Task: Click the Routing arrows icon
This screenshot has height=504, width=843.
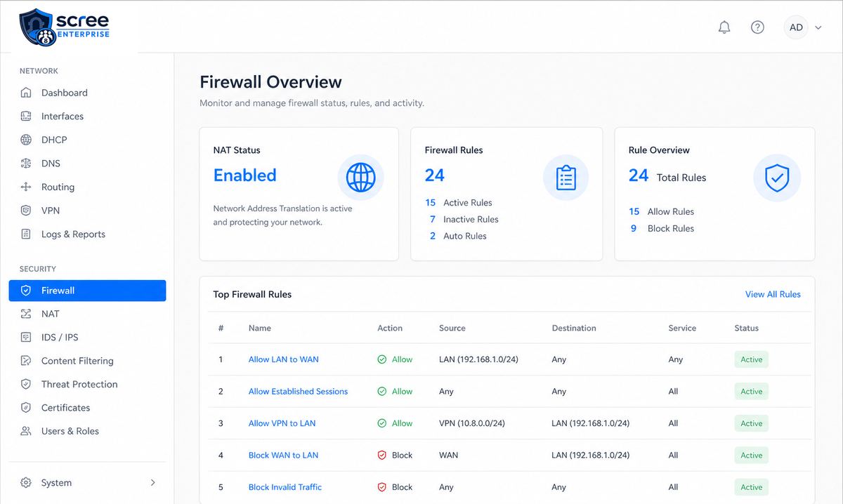Action: 26,187
